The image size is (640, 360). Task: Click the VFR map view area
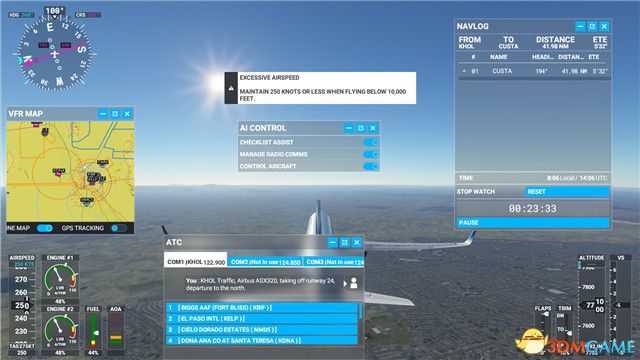(x=70, y=172)
